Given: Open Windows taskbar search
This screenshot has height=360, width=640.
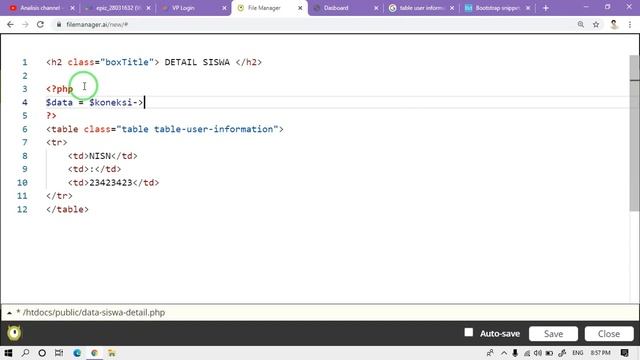Looking at the screenshot, I should coord(25,353).
